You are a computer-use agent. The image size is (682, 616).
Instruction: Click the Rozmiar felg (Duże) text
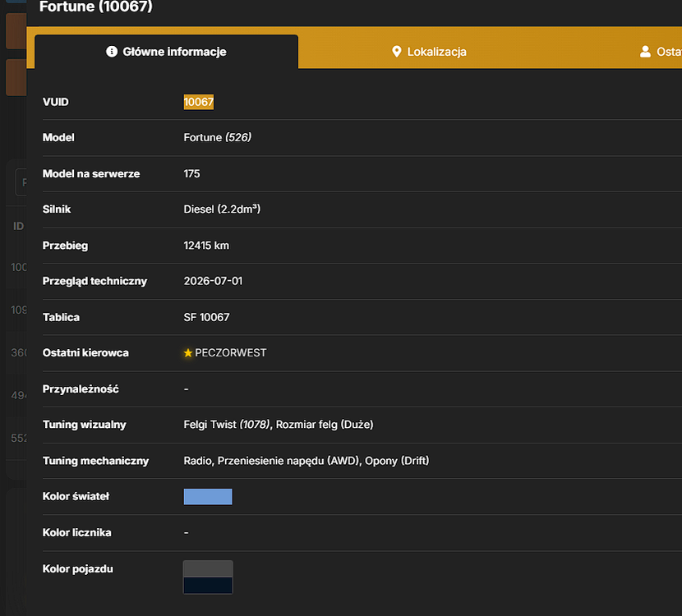click(x=325, y=425)
